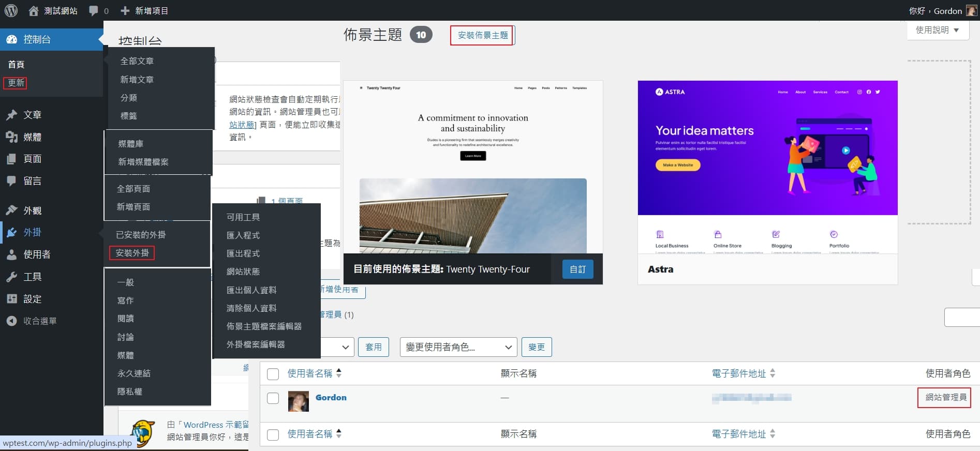Select 清除個人資料 in tools submenu
Screen dimensions: 980x451
(x=251, y=308)
